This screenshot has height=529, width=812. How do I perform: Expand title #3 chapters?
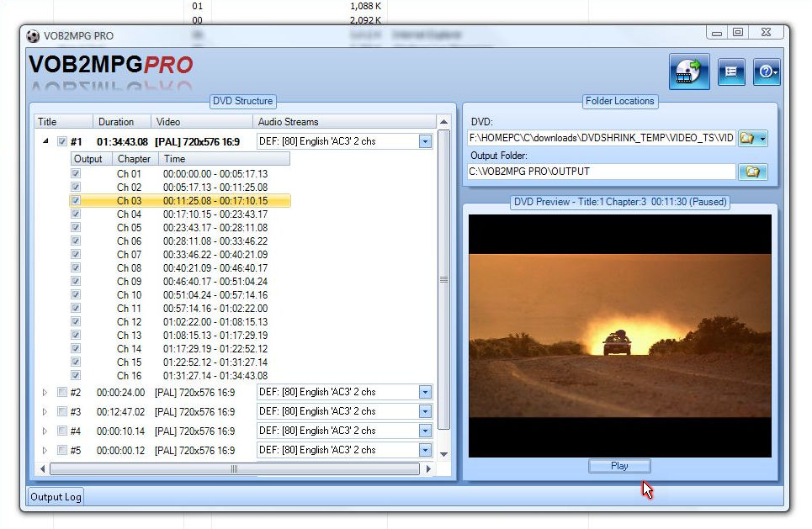coord(45,412)
